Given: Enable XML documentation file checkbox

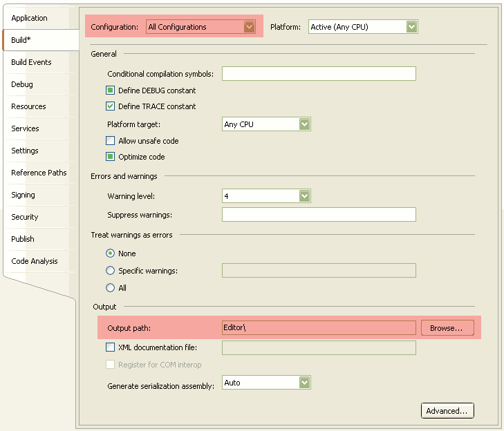Looking at the screenshot, I should (110, 347).
